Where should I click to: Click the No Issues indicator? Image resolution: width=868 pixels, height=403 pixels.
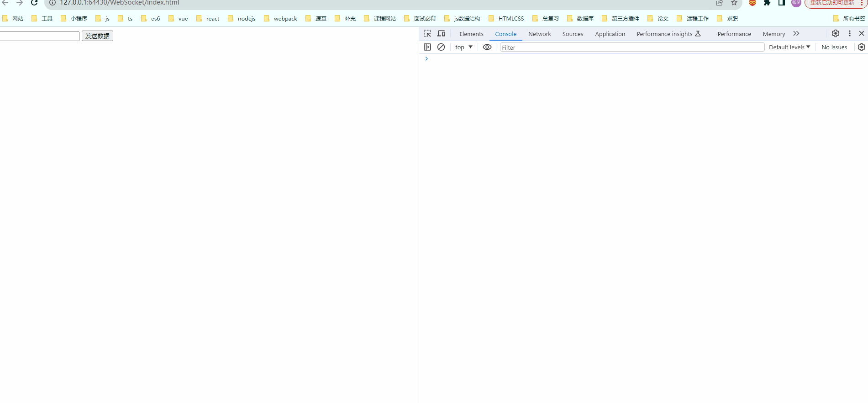click(834, 47)
